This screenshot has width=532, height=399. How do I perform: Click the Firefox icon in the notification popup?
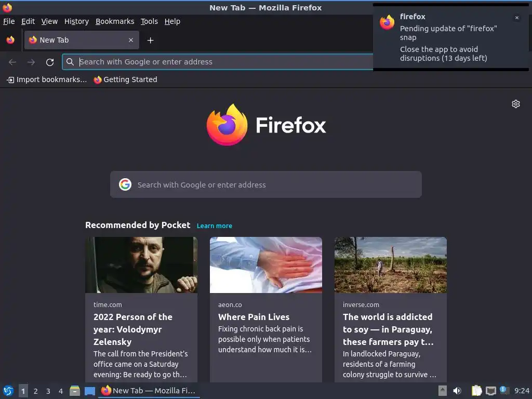coord(387,22)
